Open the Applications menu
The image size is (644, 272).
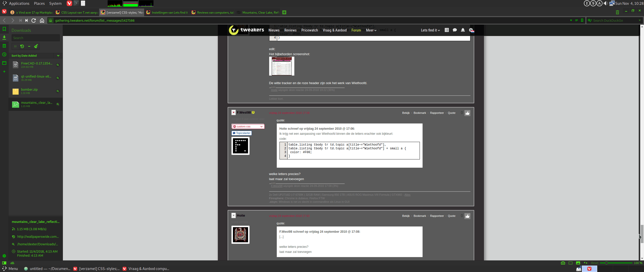click(16, 4)
